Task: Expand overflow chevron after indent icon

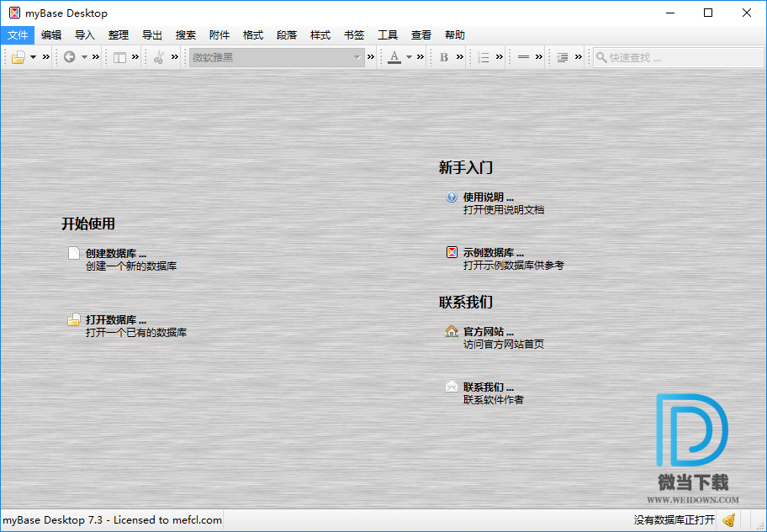Action: [578, 56]
